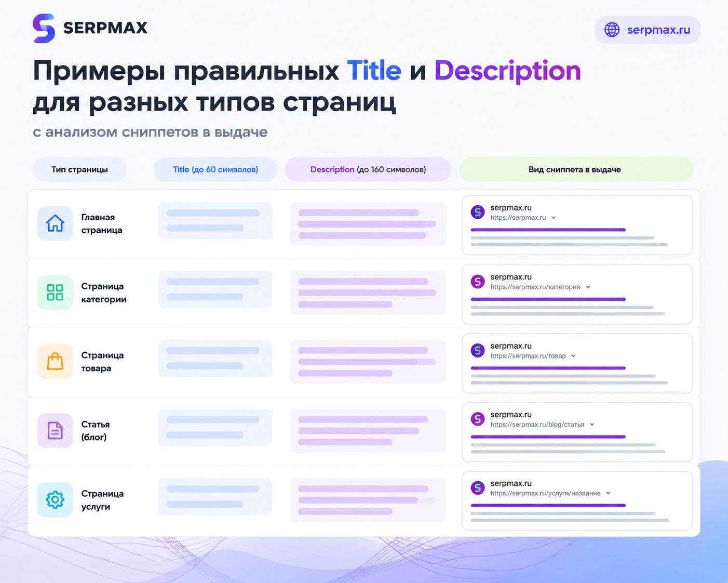Expand dropdown arrow next to https://serpmax.ru
This screenshot has height=583, width=728.
pyautogui.click(x=554, y=218)
